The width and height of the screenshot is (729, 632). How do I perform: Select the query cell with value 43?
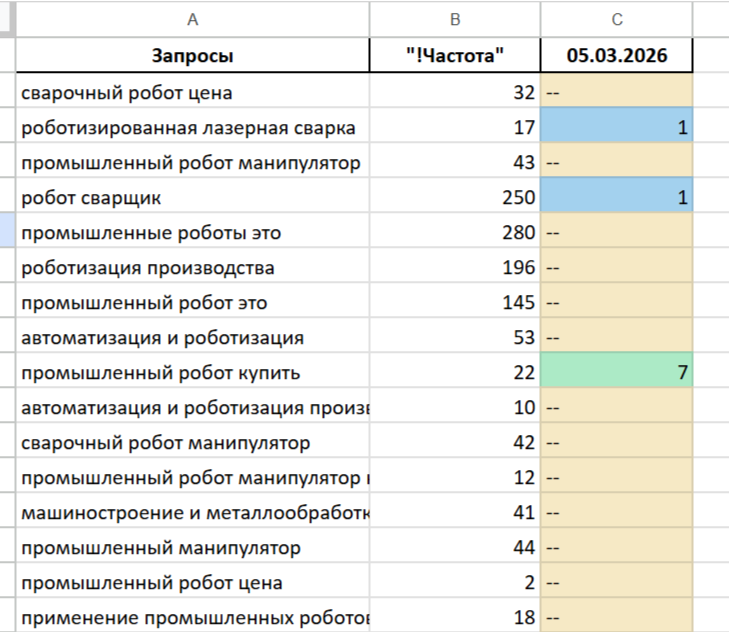[x=192, y=162]
